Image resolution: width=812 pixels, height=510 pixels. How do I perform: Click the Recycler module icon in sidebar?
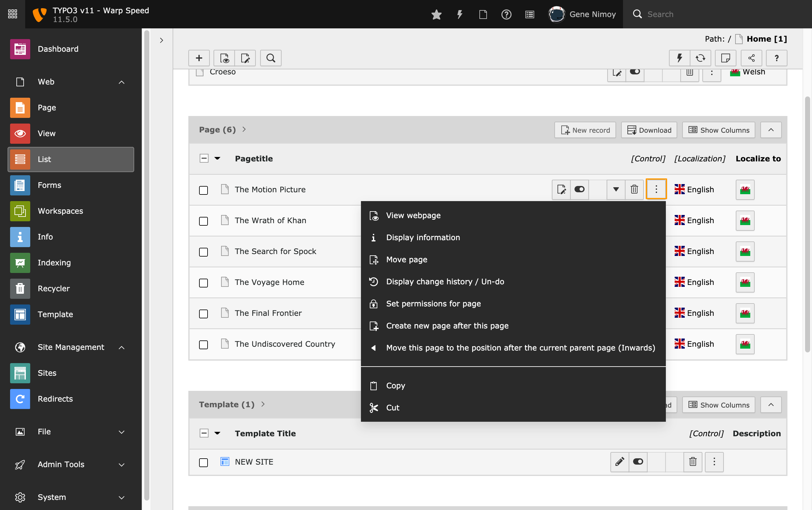click(20, 288)
